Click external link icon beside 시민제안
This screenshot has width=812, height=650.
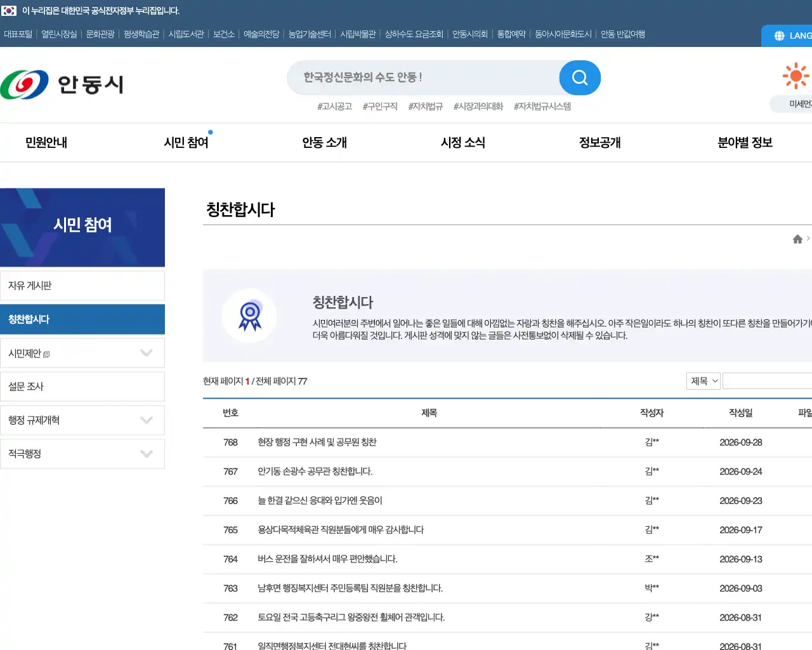(x=46, y=354)
